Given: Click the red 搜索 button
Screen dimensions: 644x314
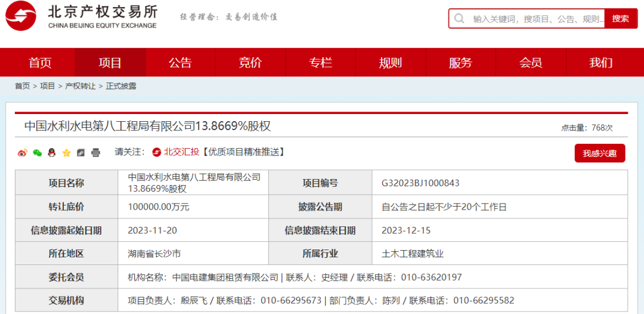Looking at the screenshot, I should coord(621,19).
